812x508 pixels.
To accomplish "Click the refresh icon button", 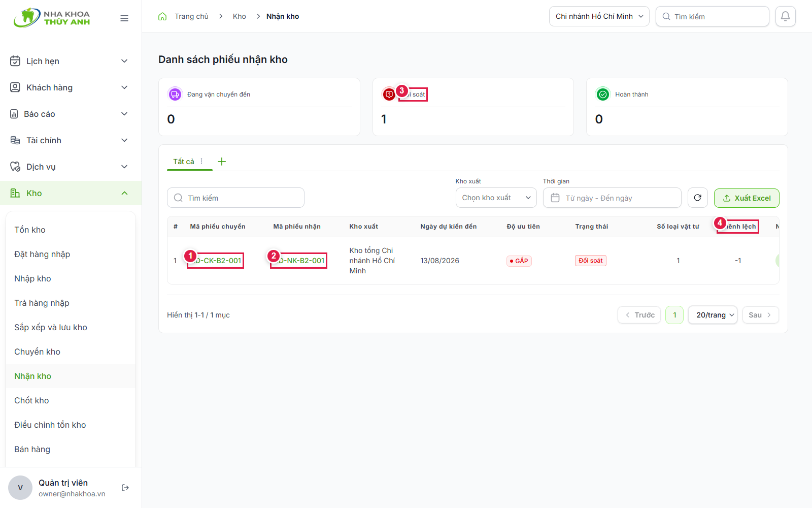I will coord(697,198).
